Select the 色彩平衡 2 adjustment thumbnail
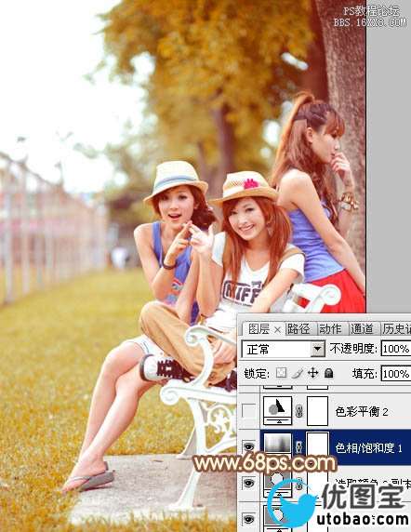Viewport: 411px width, 532px height. [278, 410]
